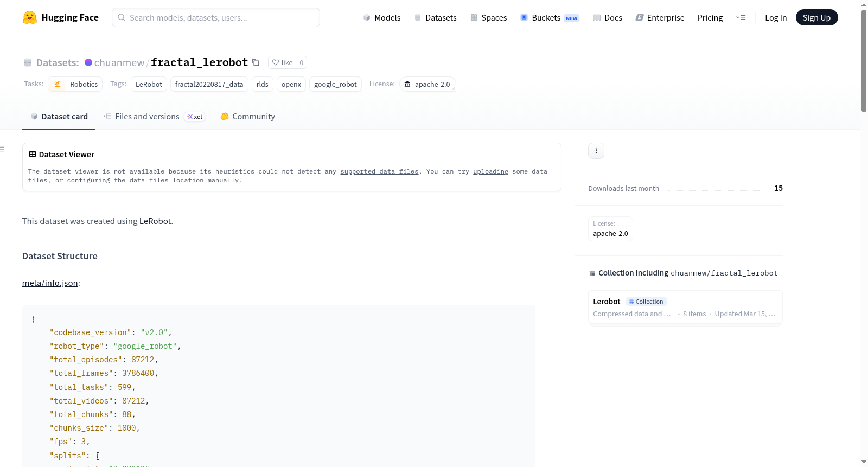Click the apache-2.0 license box in the sidebar

pos(610,229)
